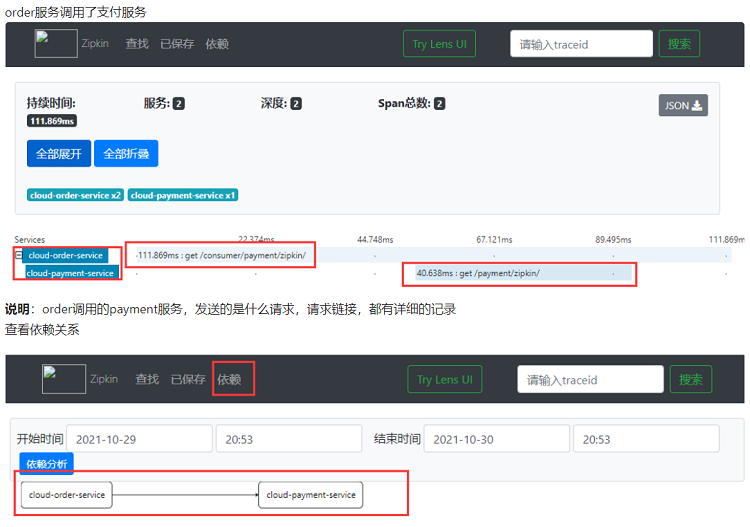The width and height of the screenshot is (750, 527).
Task: Open 依赖 tab in the lower navbar
Action: [229, 379]
